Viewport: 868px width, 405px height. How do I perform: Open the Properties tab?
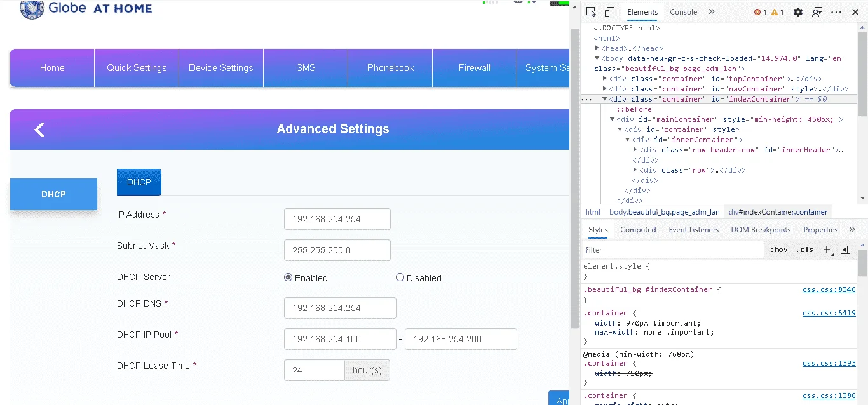820,230
